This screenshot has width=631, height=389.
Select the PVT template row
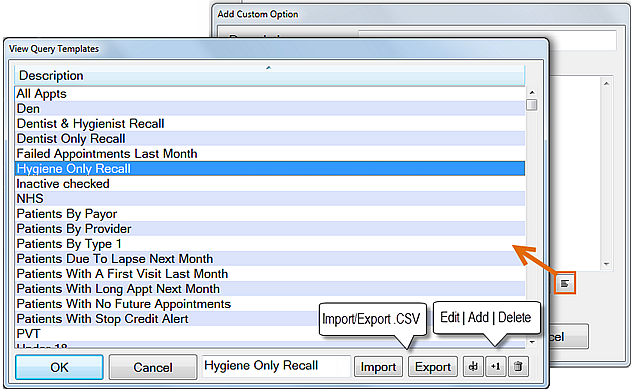270,334
